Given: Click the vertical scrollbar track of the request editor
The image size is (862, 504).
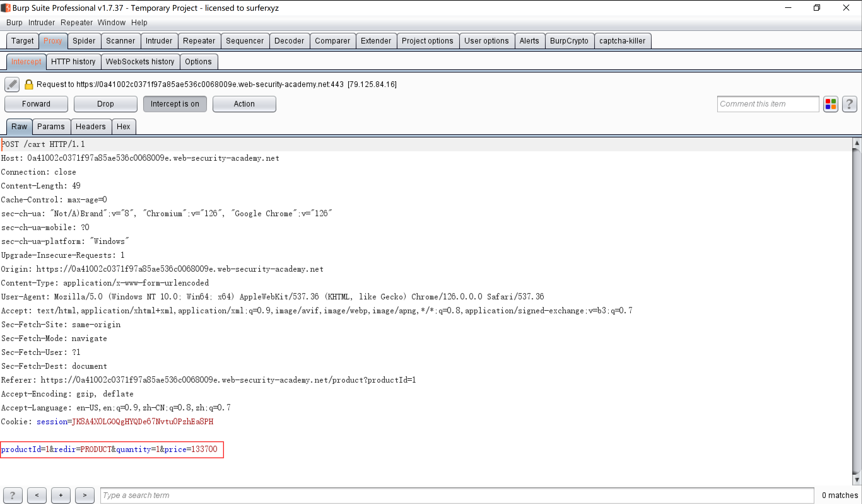Looking at the screenshot, I should click(857, 311).
